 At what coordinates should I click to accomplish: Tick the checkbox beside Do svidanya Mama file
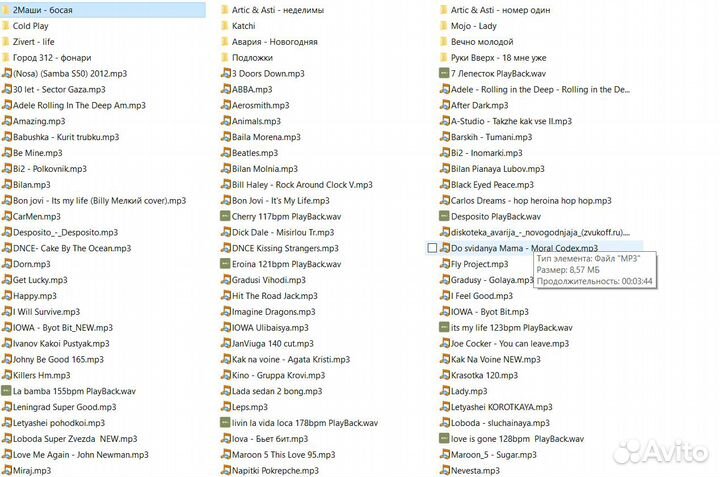pyautogui.click(x=432, y=248)
